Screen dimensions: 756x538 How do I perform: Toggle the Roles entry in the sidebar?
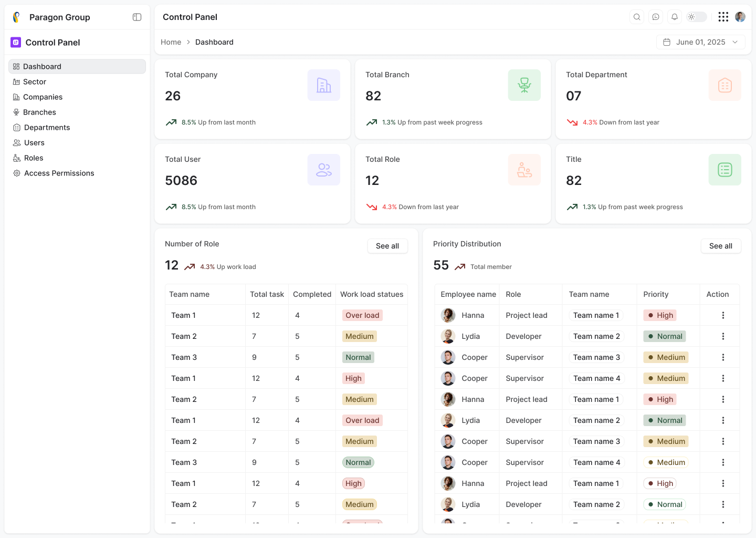(x=33, y=158)
